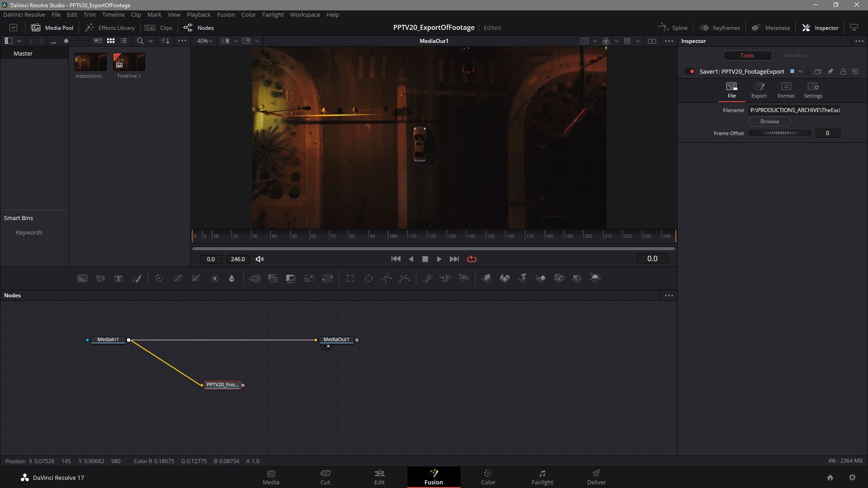Open the media pool sort dropdown
Viewport: 868px width, 488px height.
(165, 41)
